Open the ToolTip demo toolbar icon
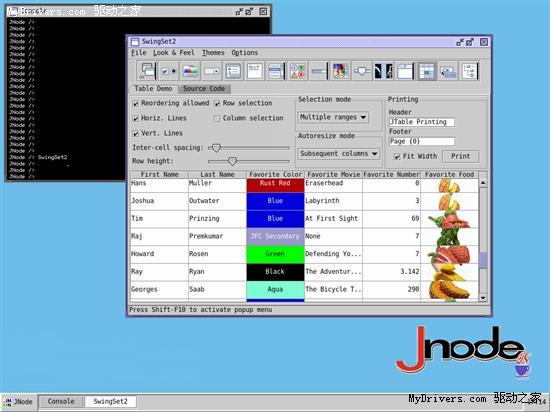Image resolution: width=550 pixels, height=412 pixels. [448, 71]
